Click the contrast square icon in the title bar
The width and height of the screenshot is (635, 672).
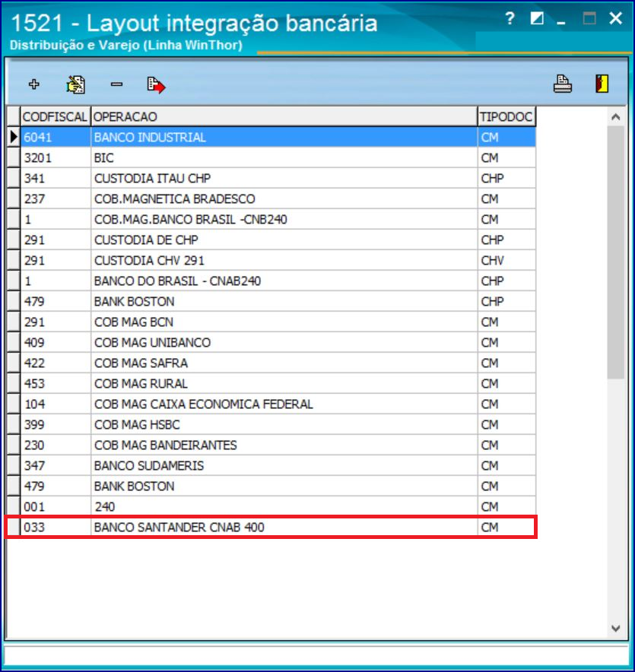[x=536, y=18]
